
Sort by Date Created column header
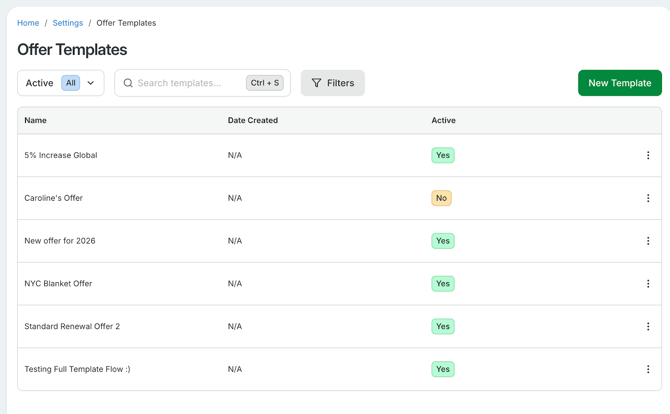coord(253,120)
